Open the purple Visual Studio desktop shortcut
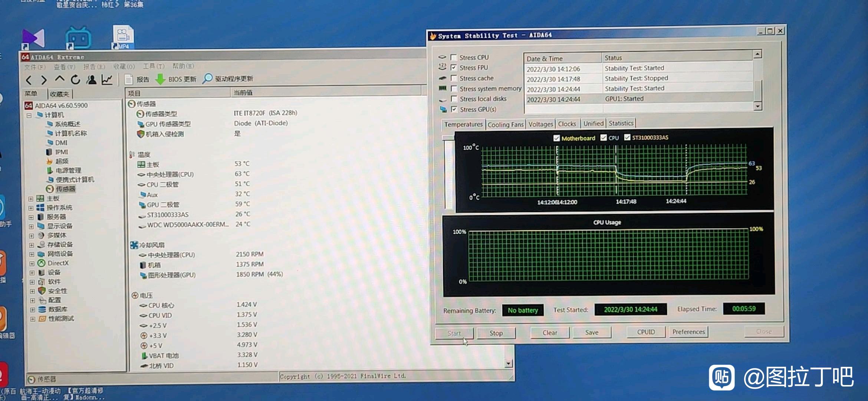The image size is (868, 401). pyautogui.click(x=33, y=39)
